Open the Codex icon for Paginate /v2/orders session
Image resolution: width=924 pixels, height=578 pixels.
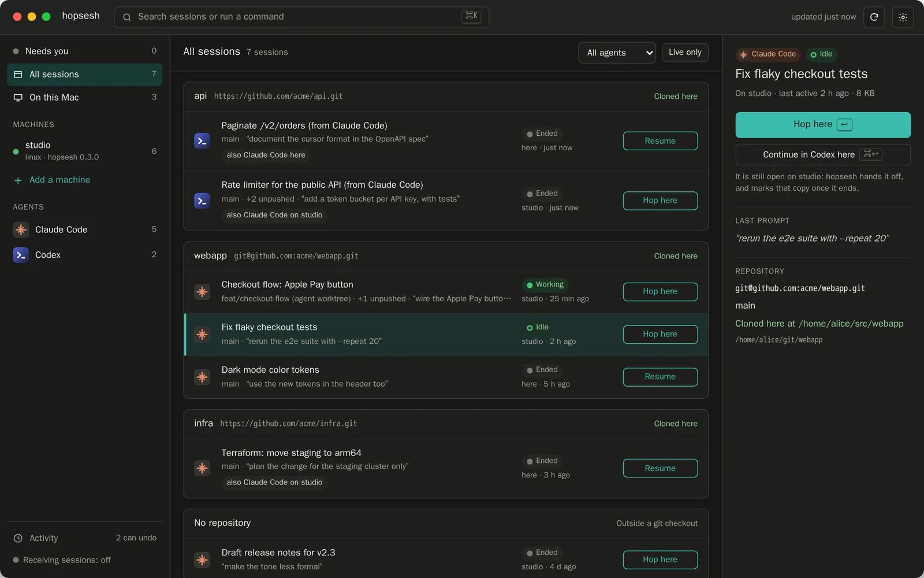(202, 141)
